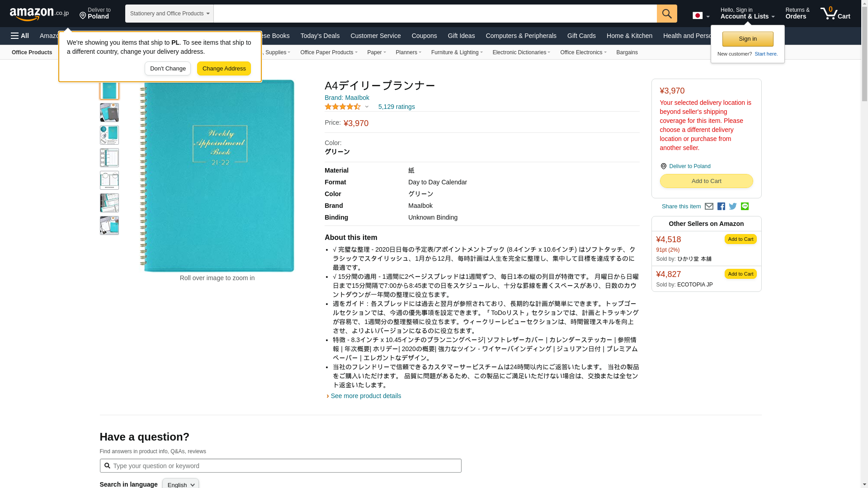Open the All hamburger menu

coord(20,36)
